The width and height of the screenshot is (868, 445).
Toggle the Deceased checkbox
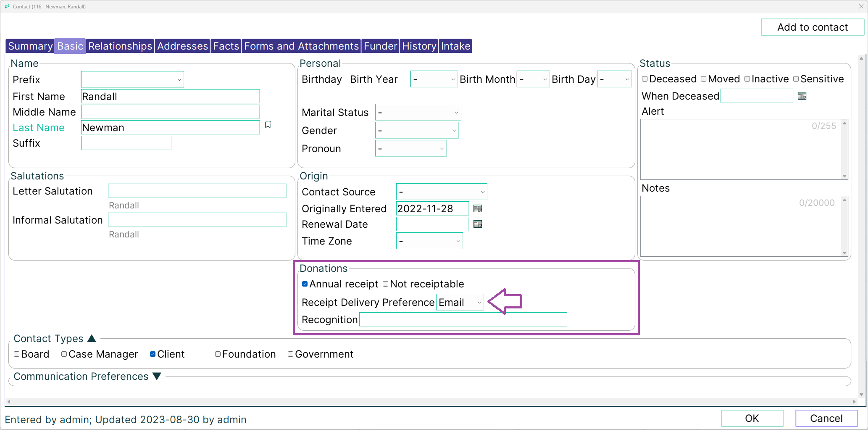pos(644,79)
